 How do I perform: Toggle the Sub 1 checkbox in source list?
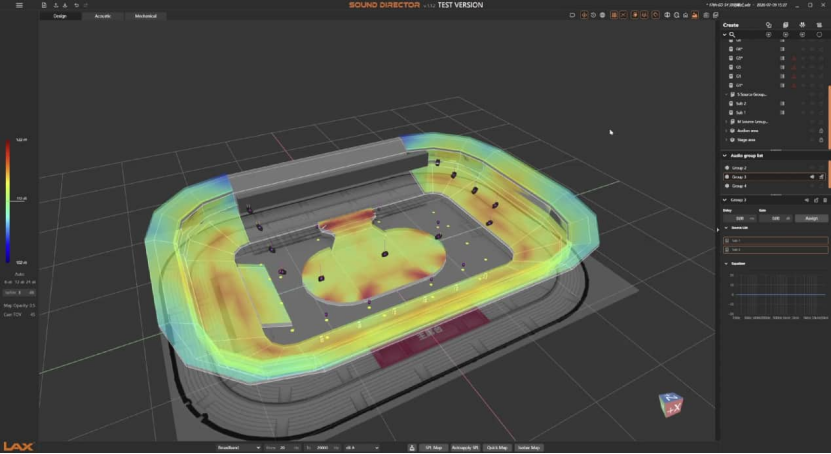(727, 241)
